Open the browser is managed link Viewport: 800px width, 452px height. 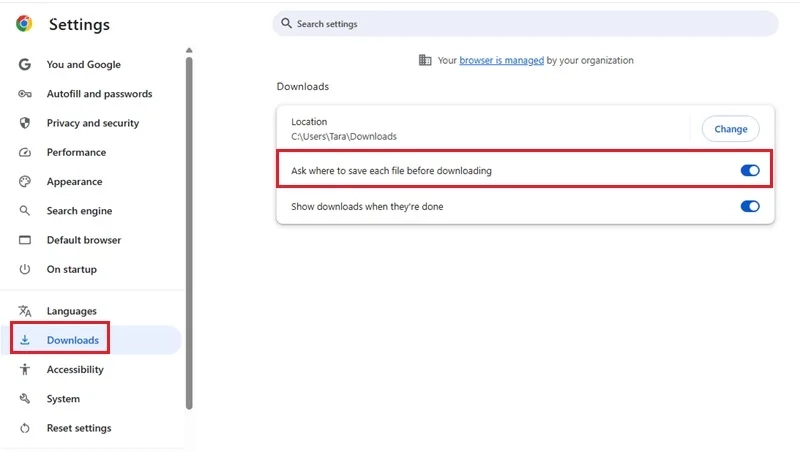[x=502, y=60]
